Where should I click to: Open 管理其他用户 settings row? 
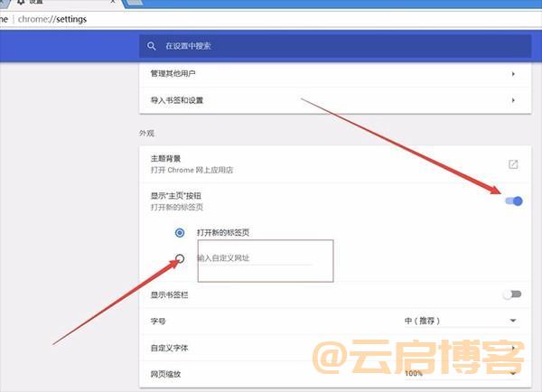tap(335, 74)
